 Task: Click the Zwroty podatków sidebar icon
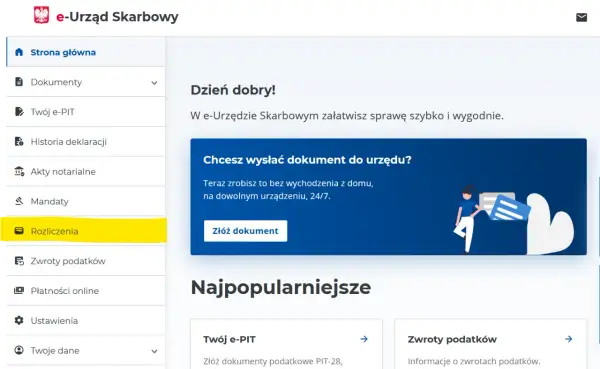click(x=19, y=261)
